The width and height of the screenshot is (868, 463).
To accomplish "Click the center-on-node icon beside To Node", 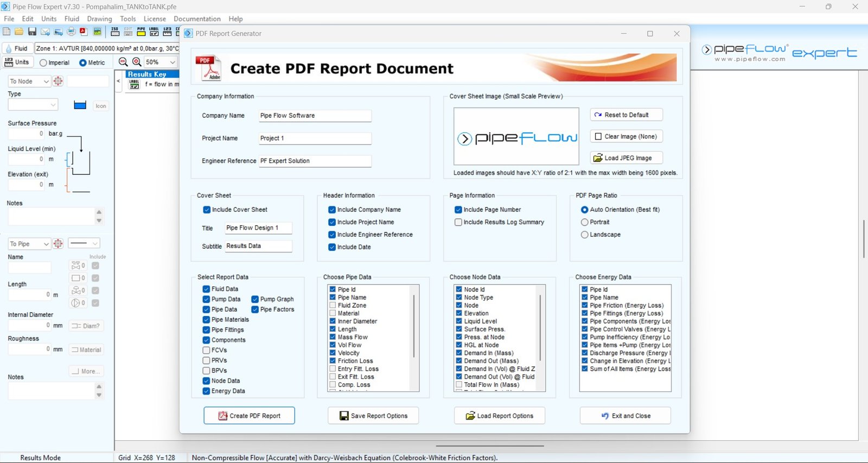I will (x=58, y=81).
